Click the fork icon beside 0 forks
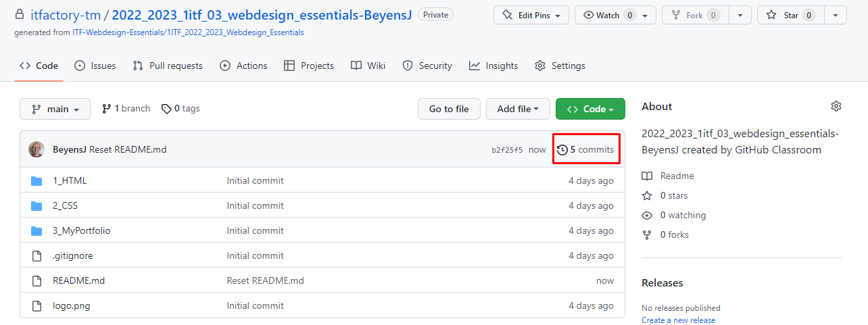 647,234
